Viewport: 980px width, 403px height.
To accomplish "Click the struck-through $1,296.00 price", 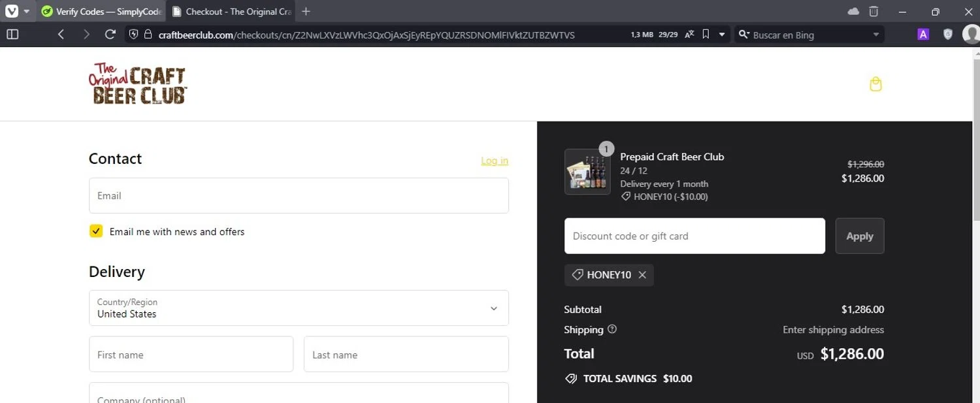I will tap(866, 165).
